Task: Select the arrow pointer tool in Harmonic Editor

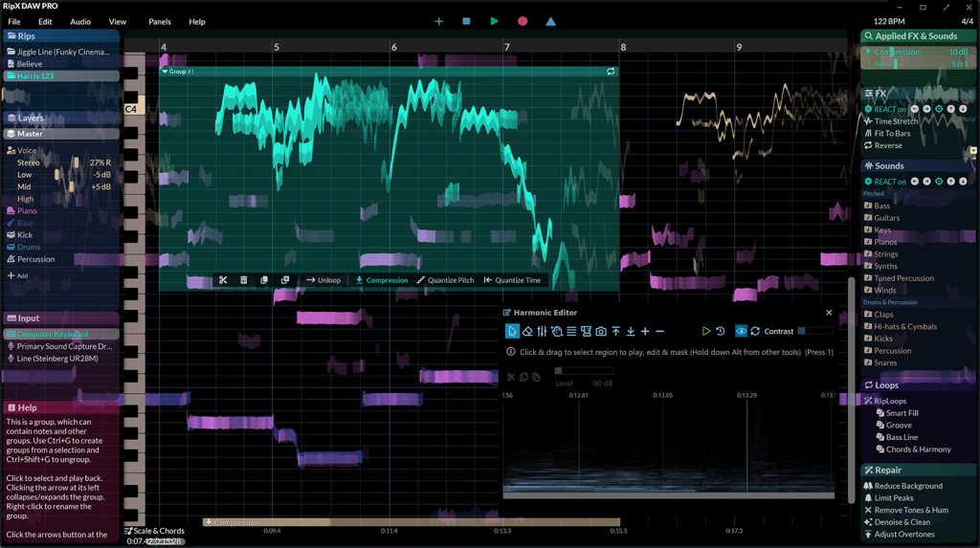Action: tap(512, 331)
